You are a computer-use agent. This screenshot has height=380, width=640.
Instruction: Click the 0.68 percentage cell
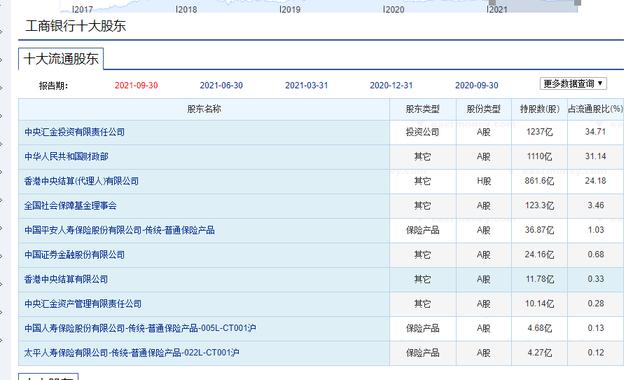coord(596,254)
